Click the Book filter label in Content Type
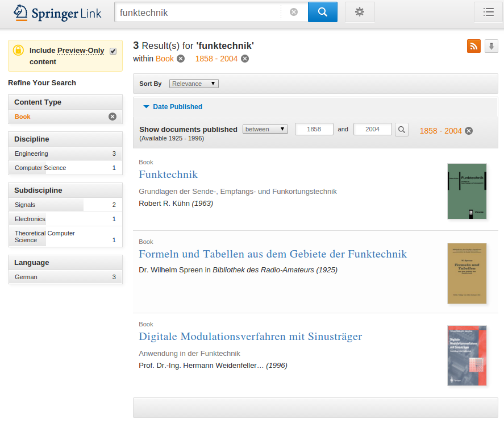The height and width of the screenshot is (427, 504). click(x=23, y=117)
